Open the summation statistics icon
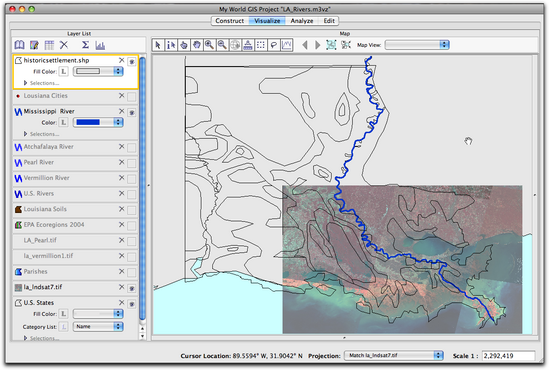 click(x=85, y=45)
